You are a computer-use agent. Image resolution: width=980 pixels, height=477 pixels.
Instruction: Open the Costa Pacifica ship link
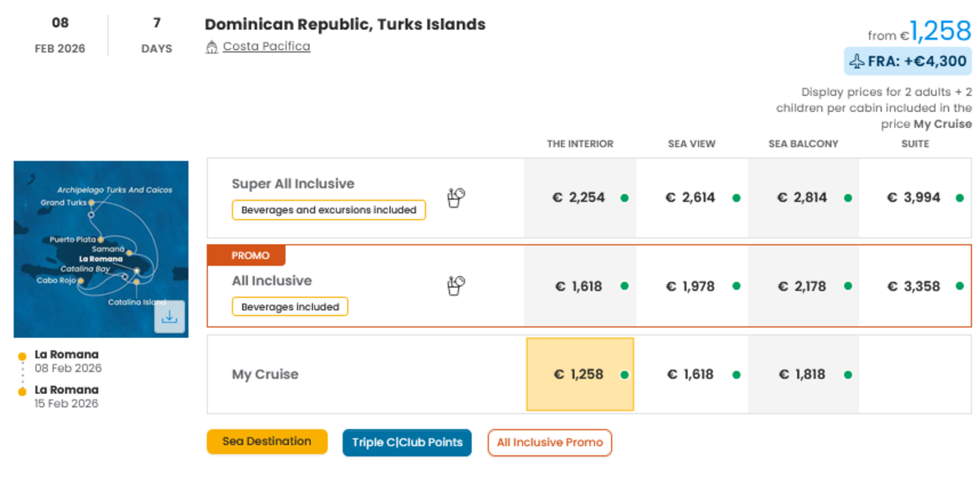click(266, 47)
